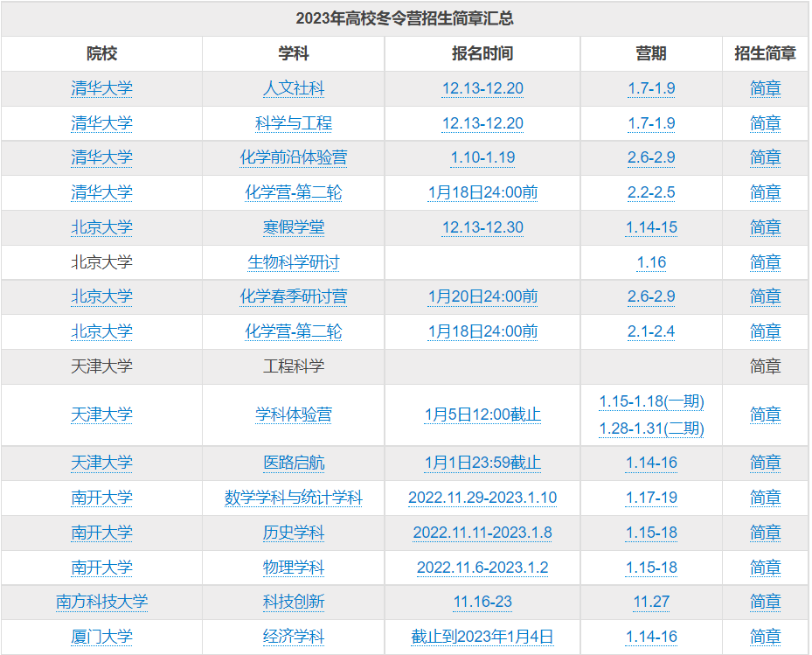The image size is (812, 655).
Task: Click the 学科 column header
Action: [293, 53]
